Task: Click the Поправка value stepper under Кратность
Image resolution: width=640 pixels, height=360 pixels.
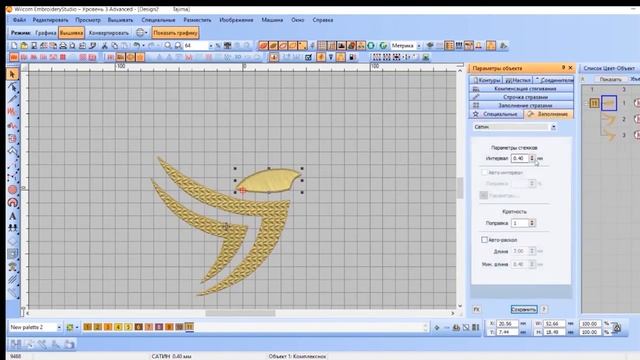Action: [x=532, y=223]
